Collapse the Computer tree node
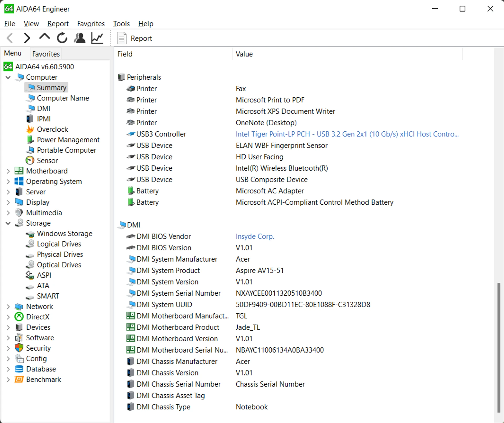Viewport: 504px width, 423px height. tap(8, 77)
